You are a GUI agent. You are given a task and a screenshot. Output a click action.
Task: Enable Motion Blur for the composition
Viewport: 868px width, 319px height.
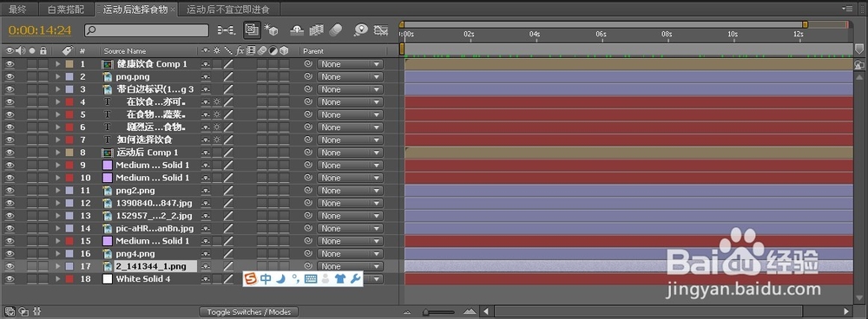[x=335, y=29]
